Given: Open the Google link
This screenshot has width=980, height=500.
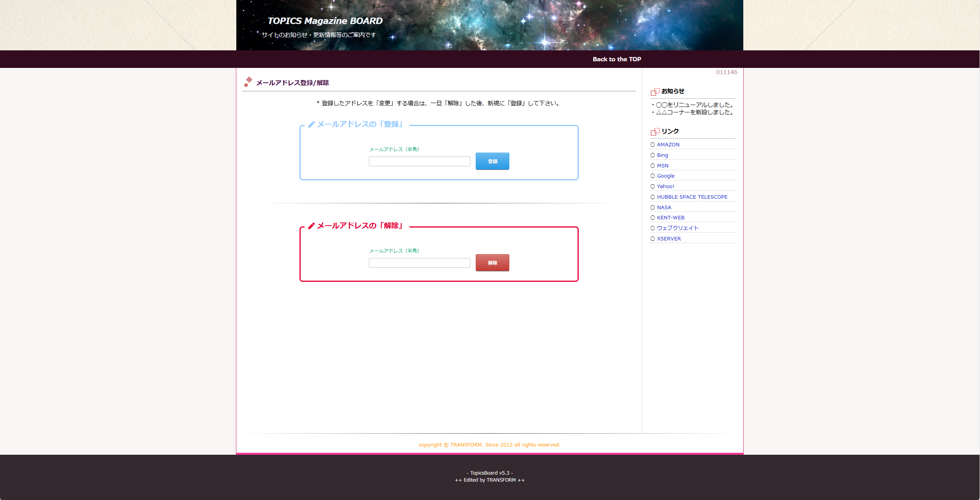Looking at the screenshot, I should point(665,176).
